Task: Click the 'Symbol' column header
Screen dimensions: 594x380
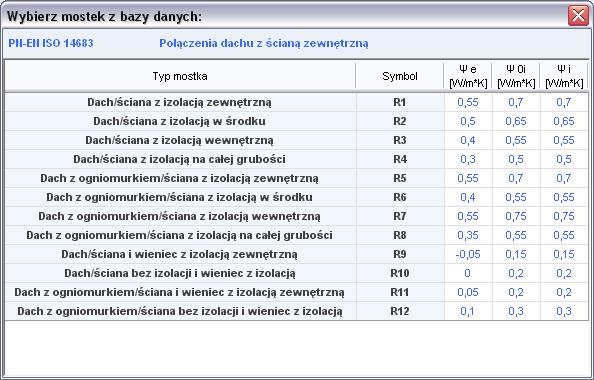Action: click(x=400, y=76)
